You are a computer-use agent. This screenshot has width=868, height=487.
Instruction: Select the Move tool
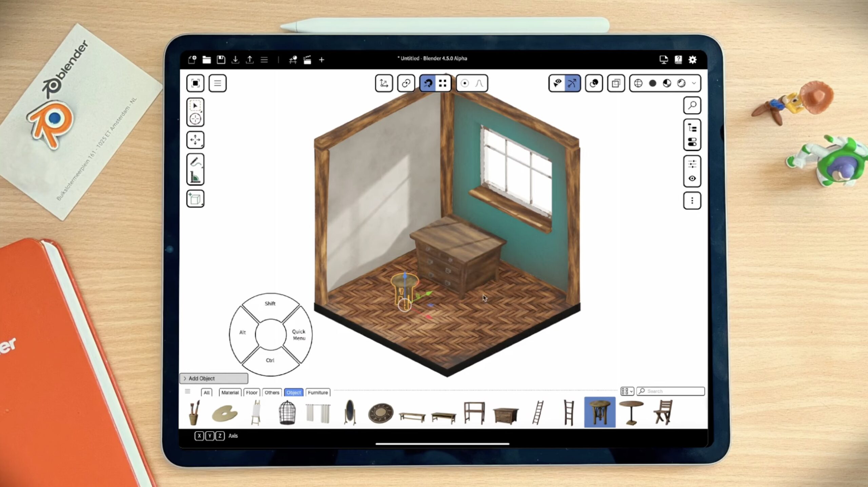195,140
